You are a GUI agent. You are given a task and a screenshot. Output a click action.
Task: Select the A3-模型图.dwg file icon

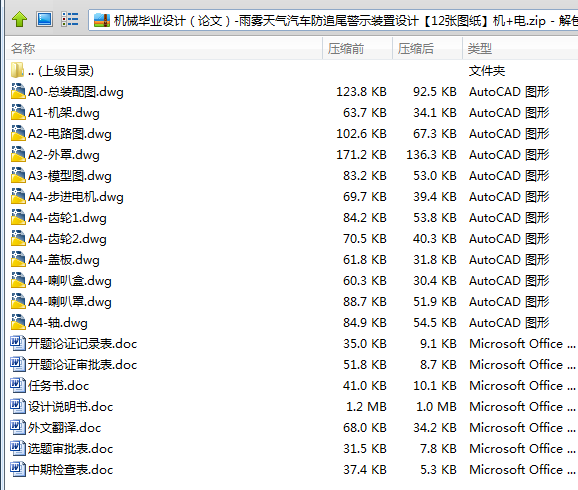tap(18, 175)
